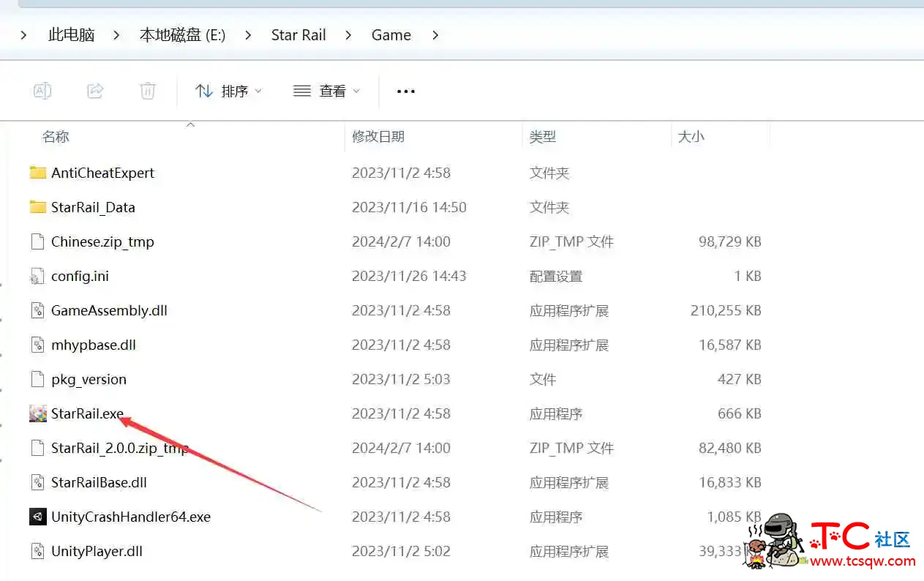Click the Share toolbar icon
The width and height of the screenshot is (924, 581).
(x=95, y=91)
